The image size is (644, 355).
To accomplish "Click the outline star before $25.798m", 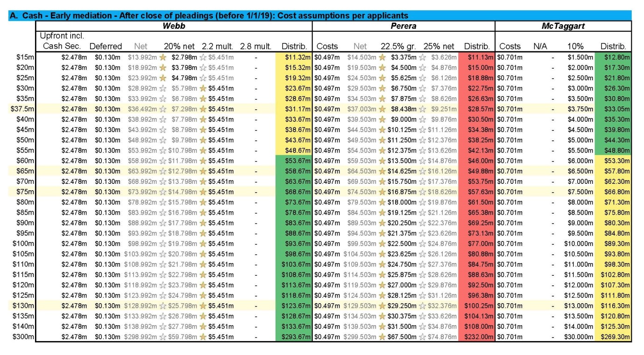I will [x=163, y=306].
